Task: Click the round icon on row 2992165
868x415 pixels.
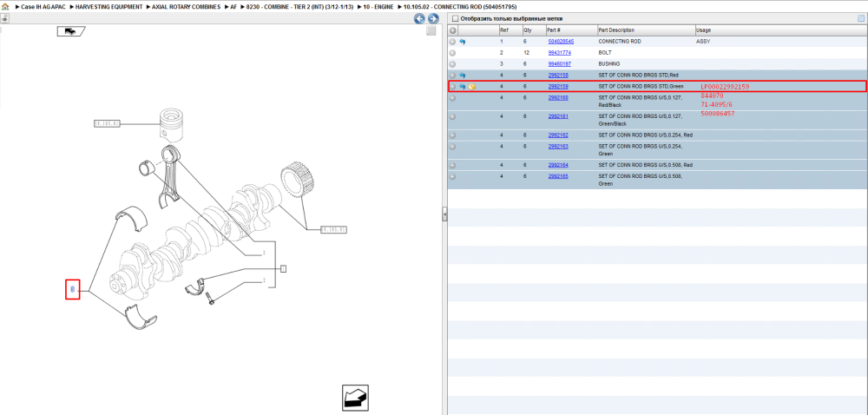Action: 452,176
